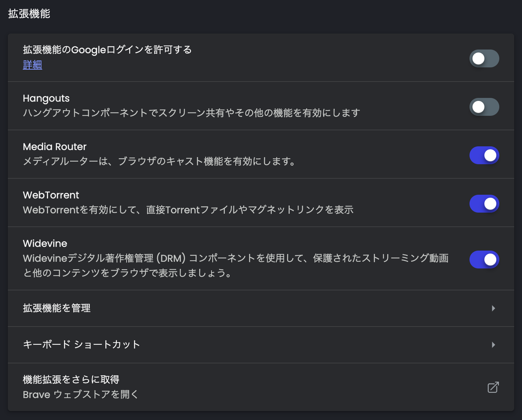The image size is (522, 420).
Task: Click the Widevine setting label
Action: coord(45,244)
